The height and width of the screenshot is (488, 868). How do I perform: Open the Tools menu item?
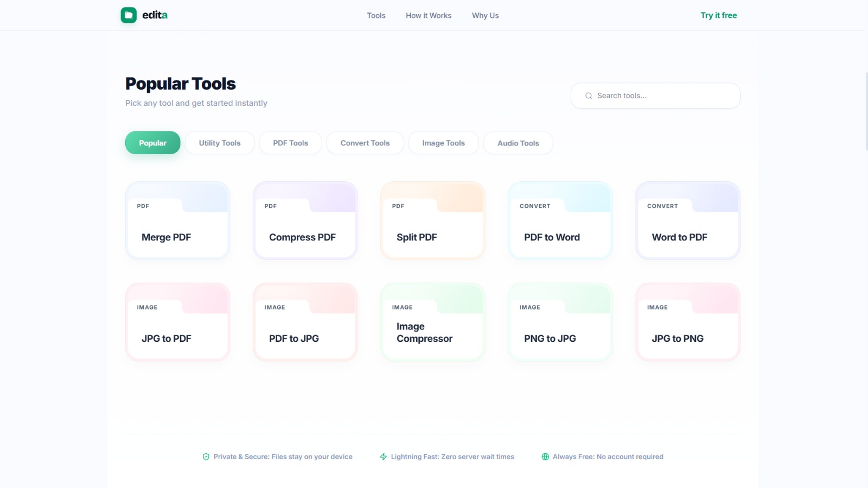tap(376, 16)
